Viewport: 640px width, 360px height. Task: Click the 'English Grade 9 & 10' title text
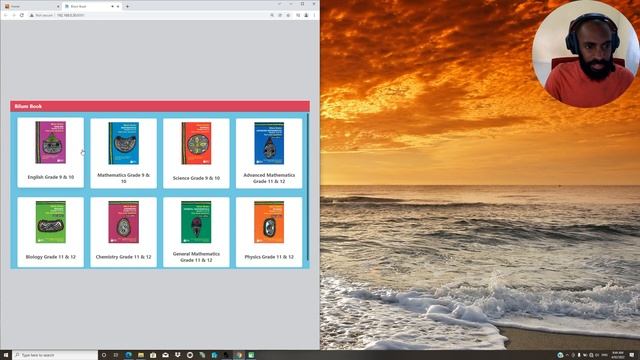point(51,177)
